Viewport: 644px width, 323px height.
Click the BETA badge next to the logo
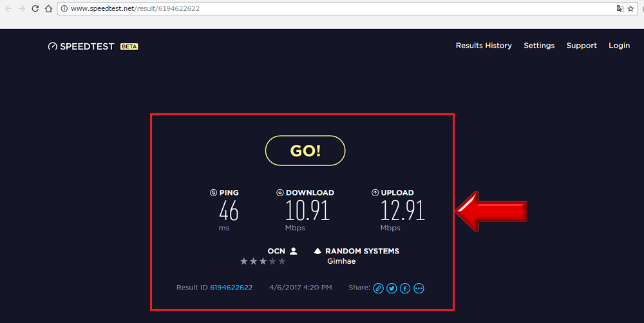[x=129, y=47]
